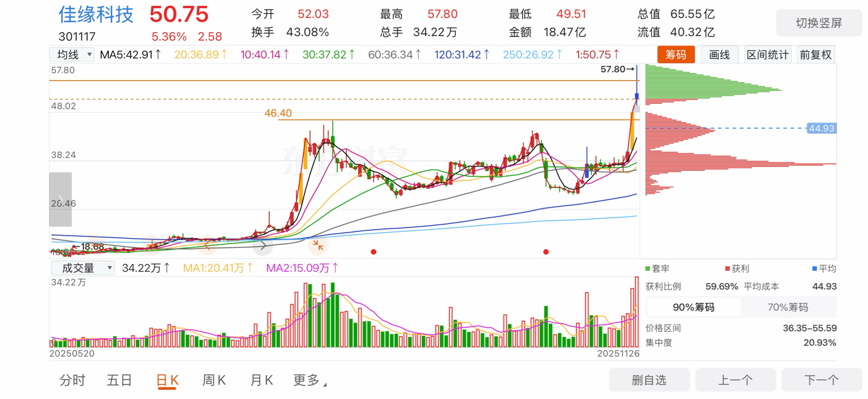Tap the 250:26.92 moving average label
Image resolution: width=868 pixels, height=399 pixels.
(x=533, y=55)
